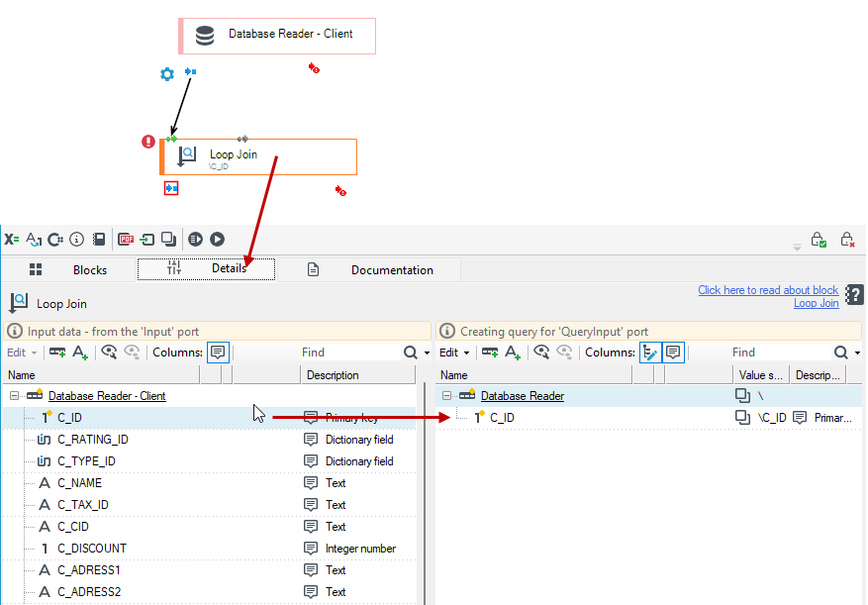The image size is (868, 605).
Task: Click the C# script toolbar icon
Action: click(55, 240)
